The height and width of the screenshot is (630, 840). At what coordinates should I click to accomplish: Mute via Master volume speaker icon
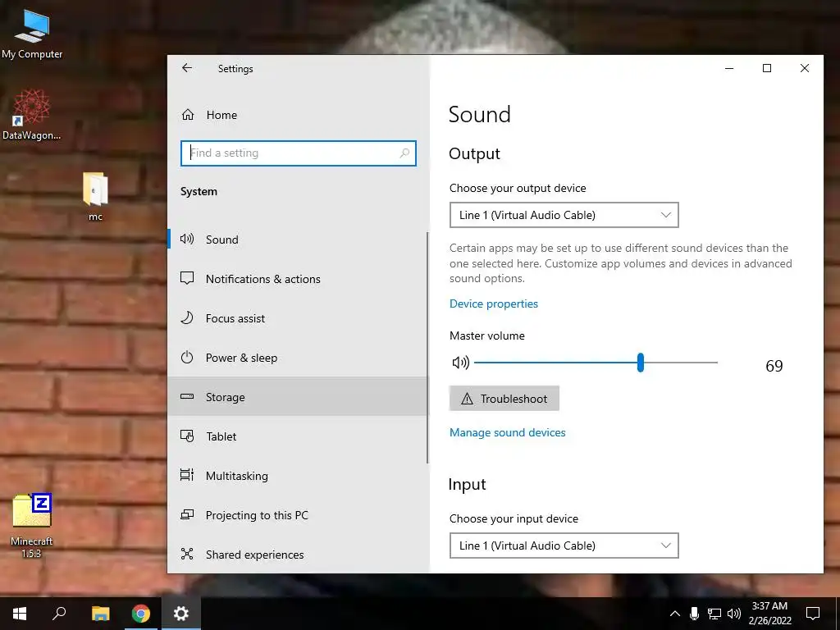(x=461, y=363)
